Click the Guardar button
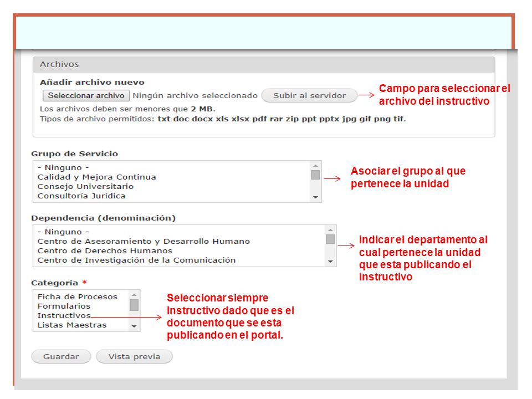 (x=61, y=356)
